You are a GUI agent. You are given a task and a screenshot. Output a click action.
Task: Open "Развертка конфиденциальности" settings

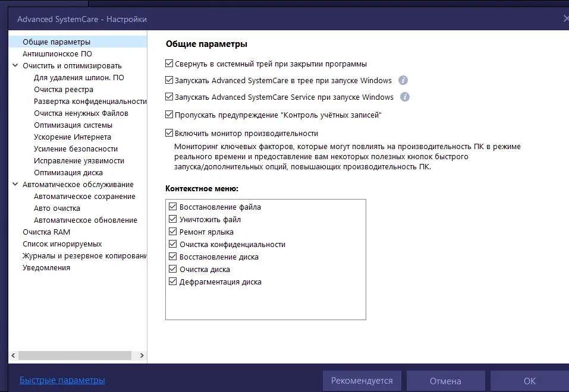pos(90,102)
